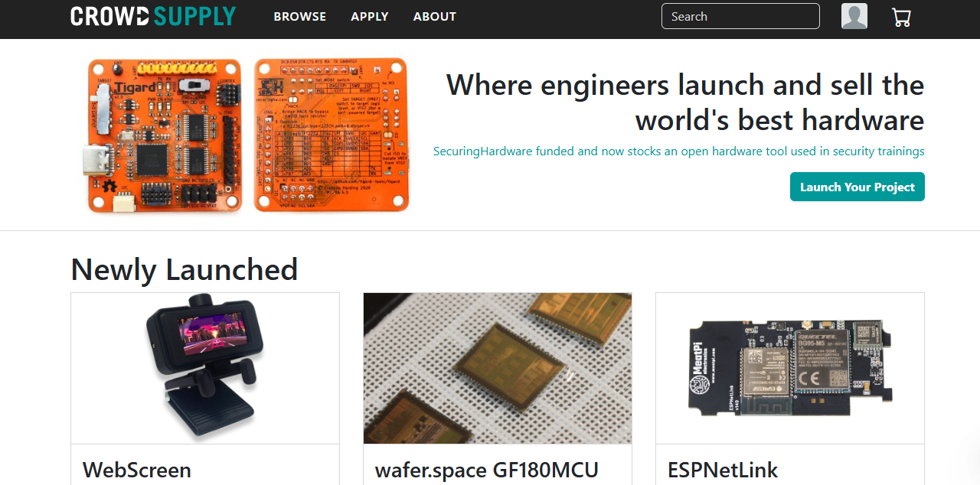
Task: Open the SecuringHardware funded project link
Action: (x=678, y=151)
